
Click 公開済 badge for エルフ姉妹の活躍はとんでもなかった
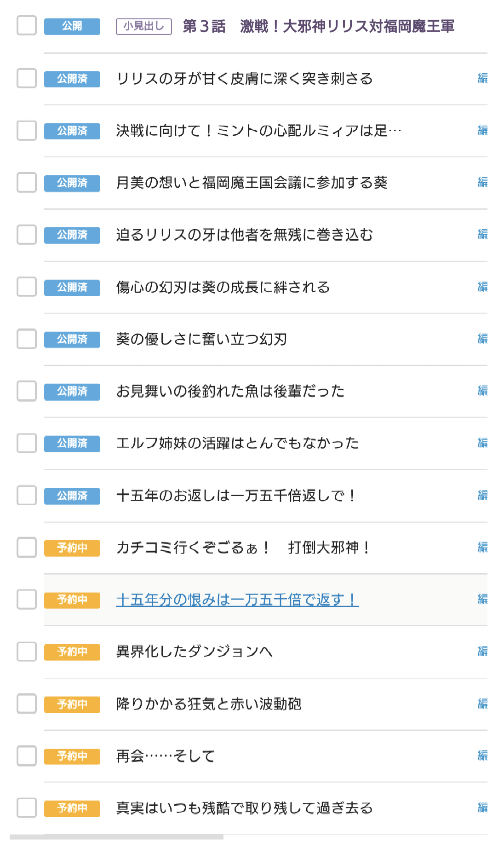click(72, 444)
